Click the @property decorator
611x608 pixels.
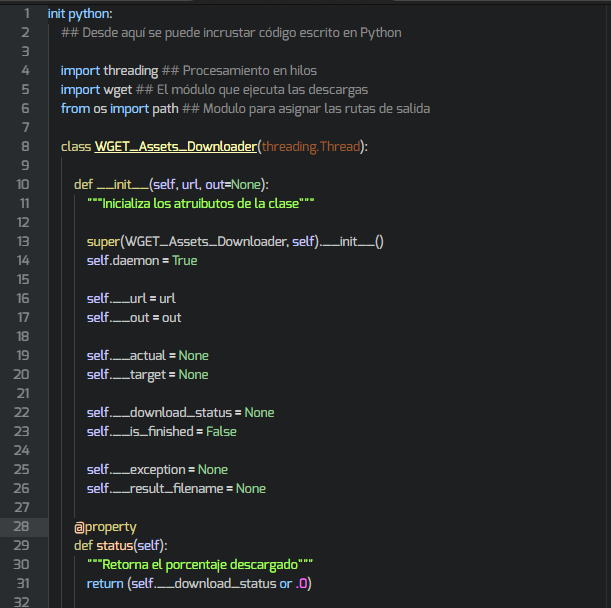(105, 526)
